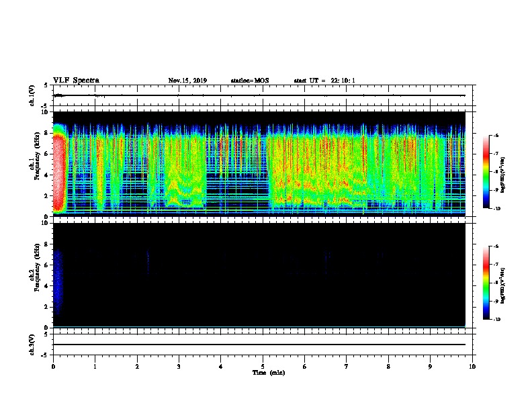The image size is (532, 411).
Task: Click the ch.1 color scale log(PSD) unit label
Action: point(503,175)
